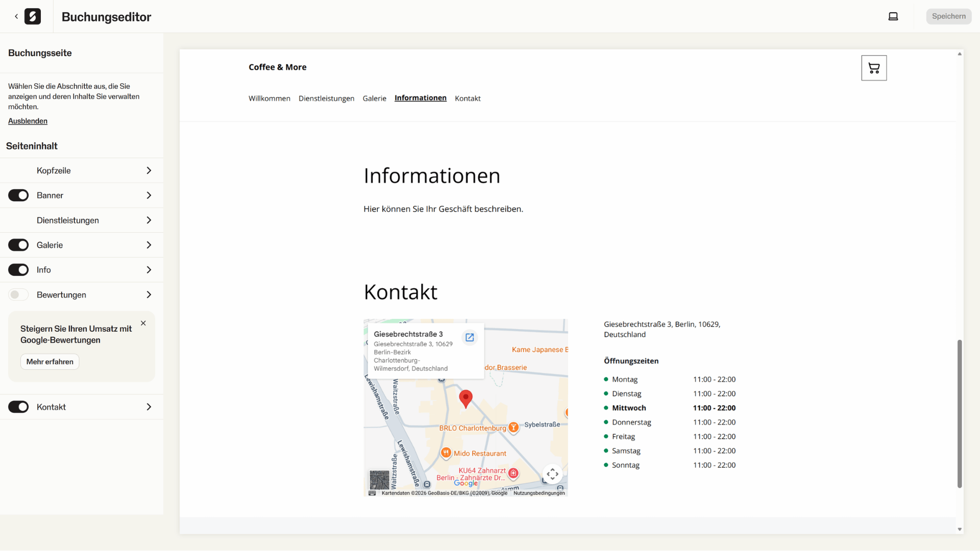
Task: Switch to the laptop preview device icon
Action: 893,16
